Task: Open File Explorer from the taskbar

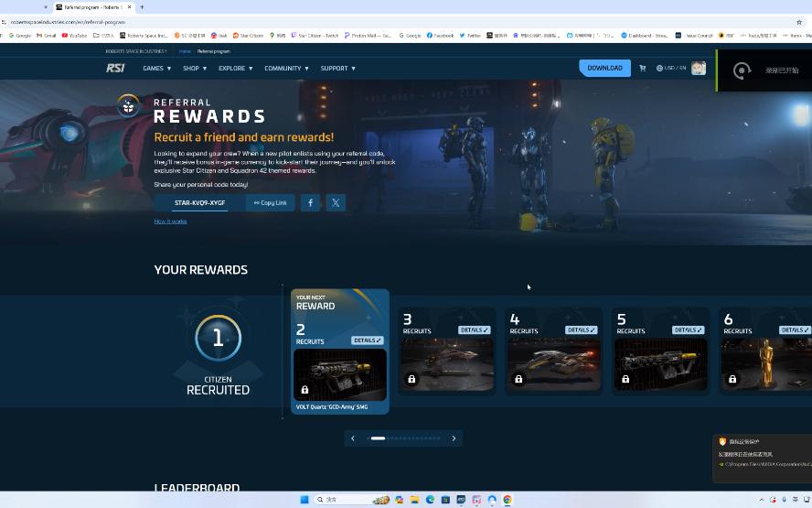Action: (x=414, y=500)
